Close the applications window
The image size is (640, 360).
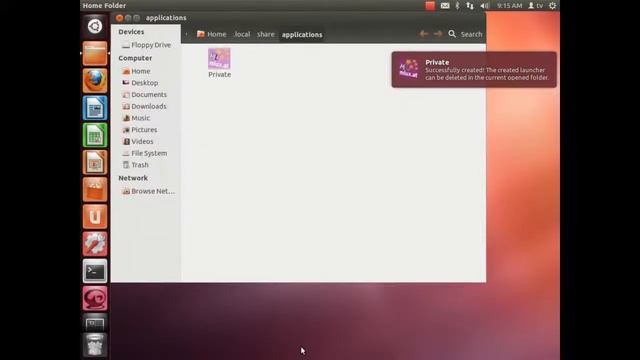tap(119, 18)
